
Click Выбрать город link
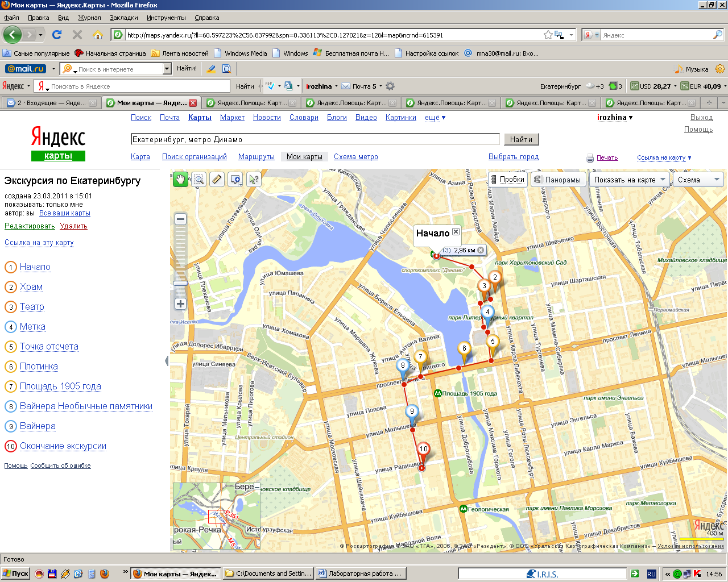coord(514,156)
